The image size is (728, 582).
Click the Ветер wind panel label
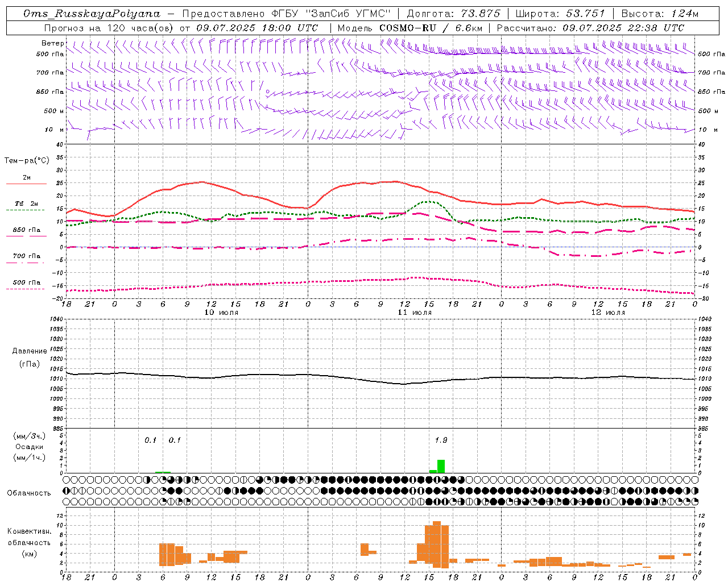coord(52,43)
